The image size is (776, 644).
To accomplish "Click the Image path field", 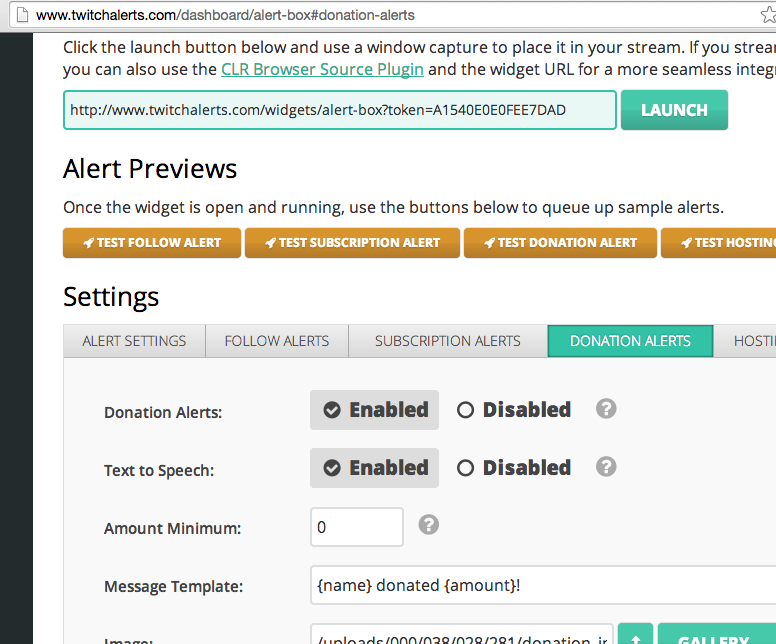I will pos(462,635).
